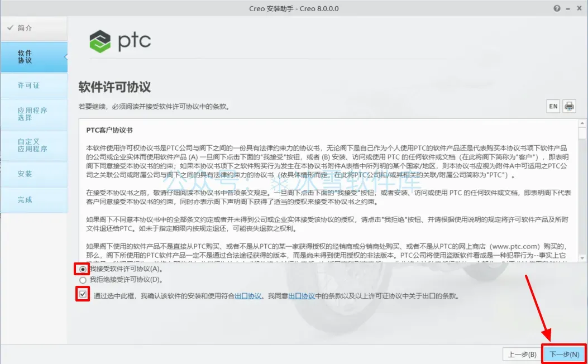Click the PTC logo

tap(120, 41)
